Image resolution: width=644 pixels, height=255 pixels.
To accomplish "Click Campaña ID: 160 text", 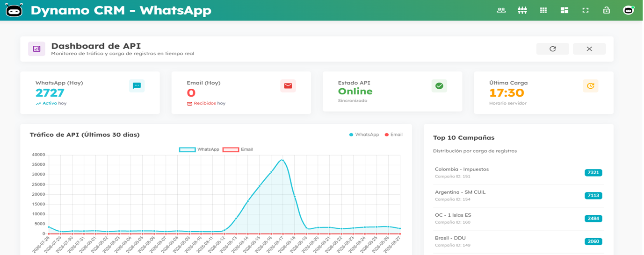I will tap(453, 222).
